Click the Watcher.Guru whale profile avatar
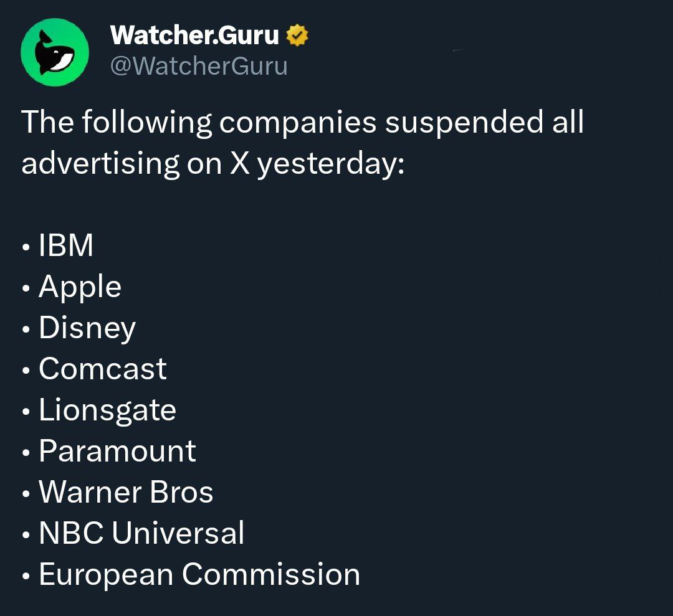The image size is (673, 616). pyautogui.click(x=55, y=52)
